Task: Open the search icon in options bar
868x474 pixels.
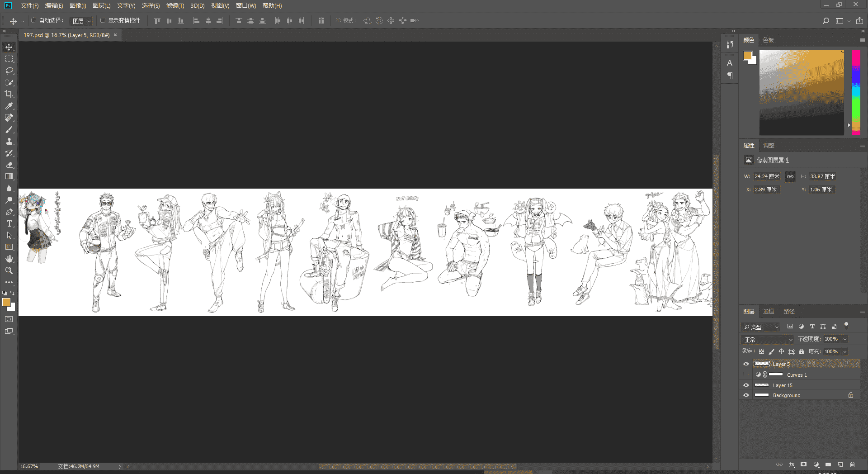Action: pyautogui.click(x=826, y=21)
